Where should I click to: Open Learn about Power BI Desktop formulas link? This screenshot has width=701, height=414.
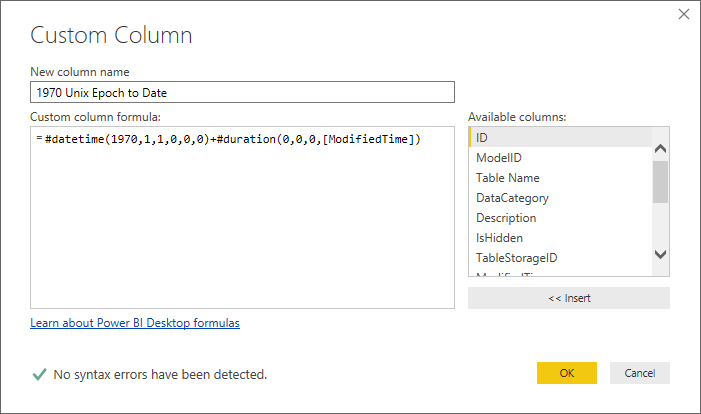coord(135,323)
